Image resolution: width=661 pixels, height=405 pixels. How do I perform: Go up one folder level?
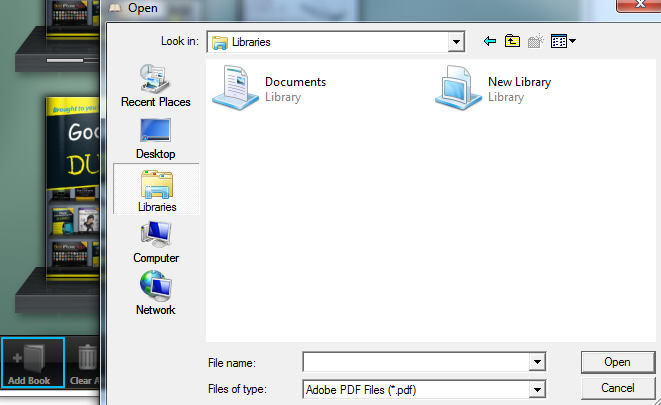[512, 41]
